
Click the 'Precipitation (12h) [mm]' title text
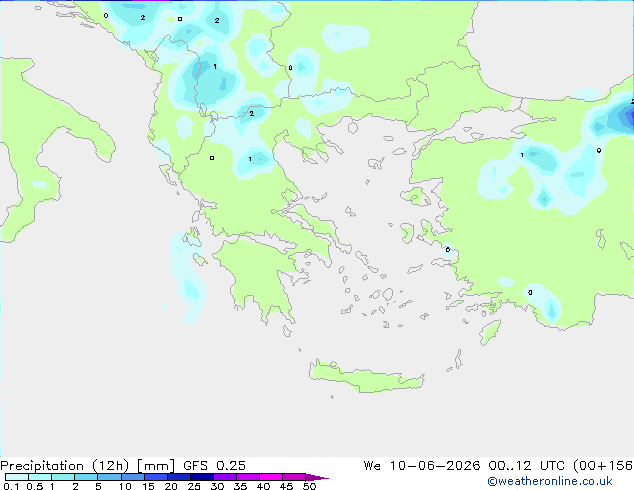tap(87, 466)
